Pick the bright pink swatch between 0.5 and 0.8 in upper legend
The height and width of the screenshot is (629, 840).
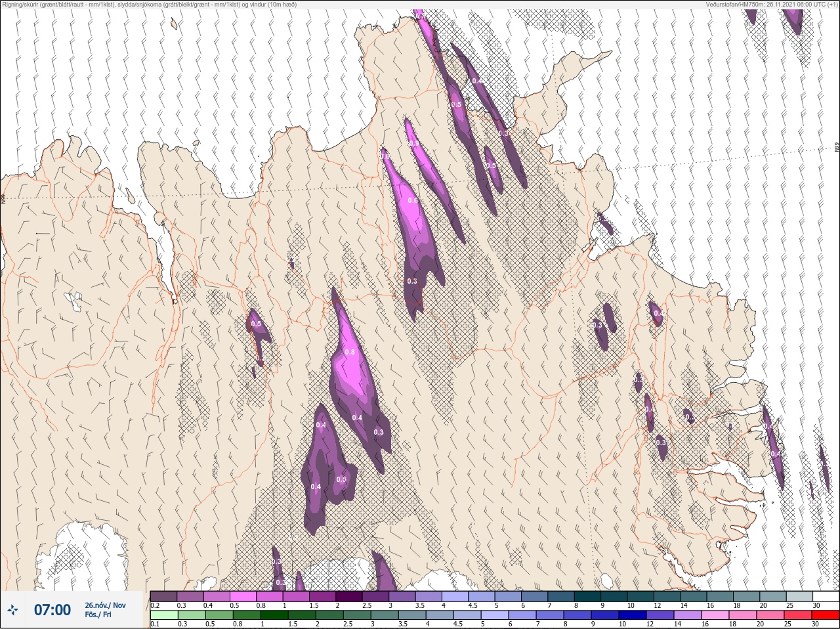click(x=243, y=596)
